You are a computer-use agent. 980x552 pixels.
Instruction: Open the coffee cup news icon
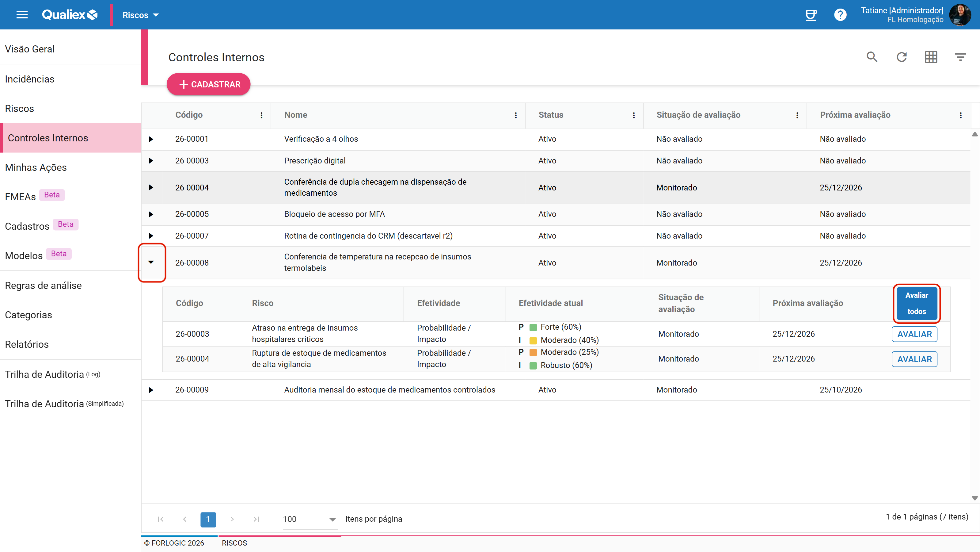point(811,15)
